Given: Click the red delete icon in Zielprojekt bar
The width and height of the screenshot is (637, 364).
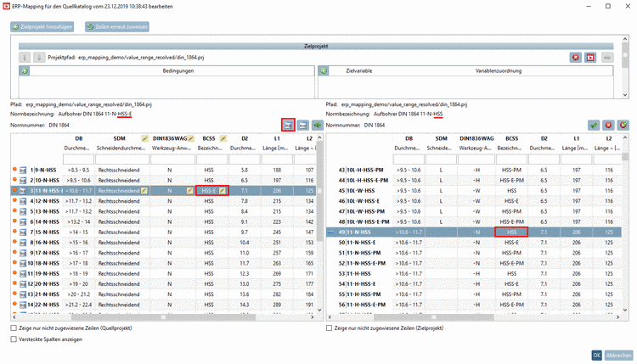Looking at the screenshot, I should pyautogui.click(x=575, y=57).
